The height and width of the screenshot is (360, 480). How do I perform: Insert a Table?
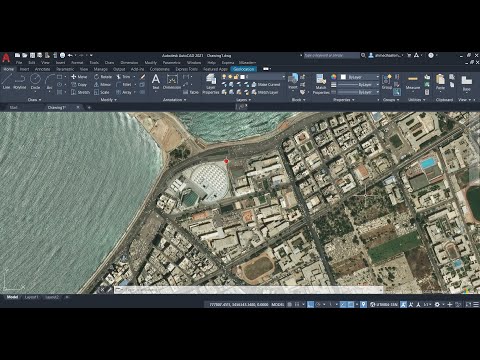pyautogui.click(x=191, y=92)
